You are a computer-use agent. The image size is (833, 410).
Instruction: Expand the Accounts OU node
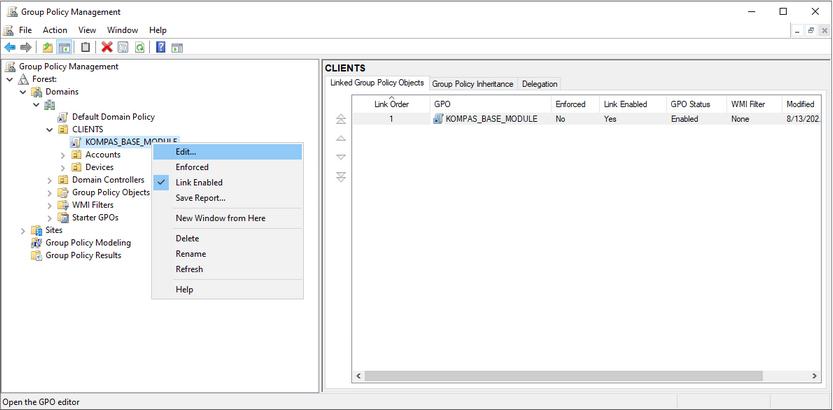coord(63,155)
